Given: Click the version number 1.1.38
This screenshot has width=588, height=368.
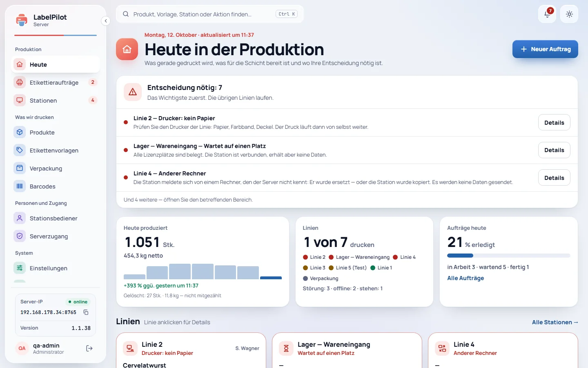Looking at the screenshot, I should pos(81,328).
